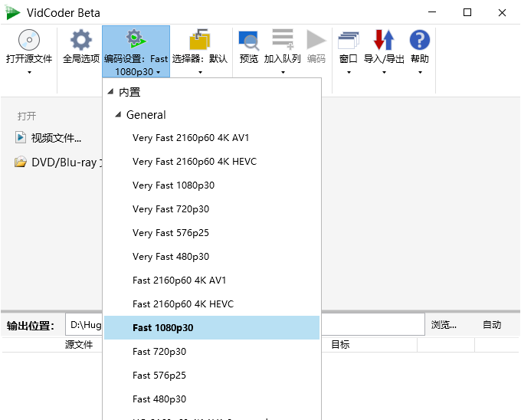
Task: Open the 选择器 dropdown arrow
Action: (200, 72)
